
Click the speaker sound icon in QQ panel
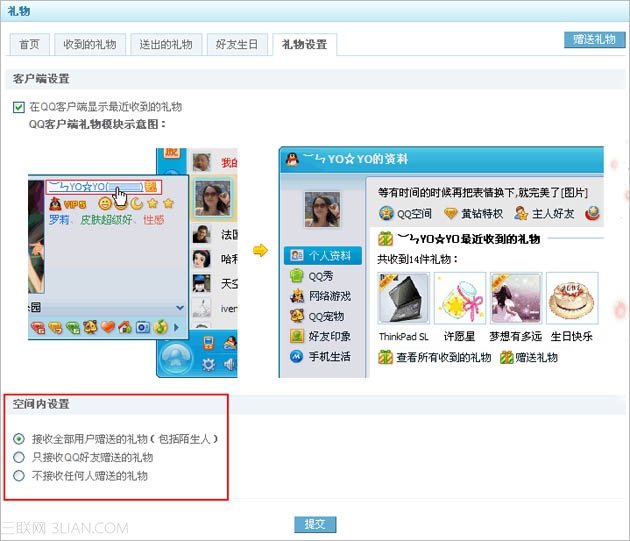(x=229, y=365)
